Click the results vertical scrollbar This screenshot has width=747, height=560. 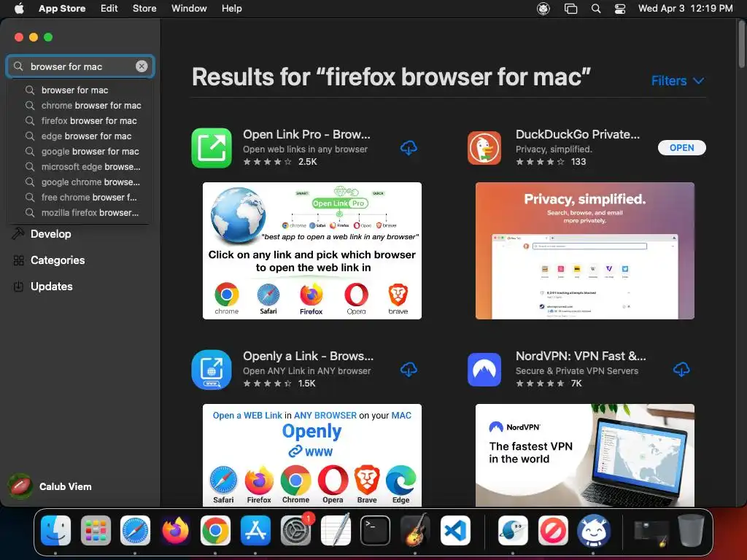742,45
